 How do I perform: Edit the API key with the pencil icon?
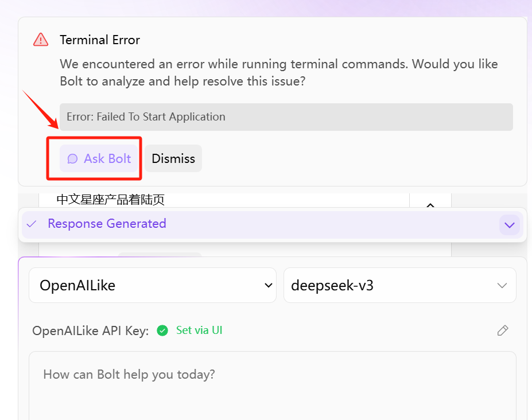tap(503, 330)
